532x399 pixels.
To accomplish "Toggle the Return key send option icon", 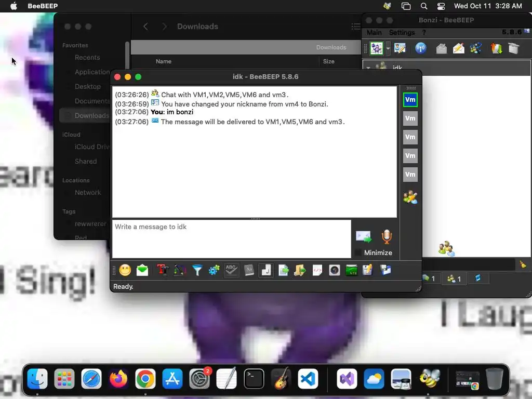I will pyautogui.click(x=266, y=270).
